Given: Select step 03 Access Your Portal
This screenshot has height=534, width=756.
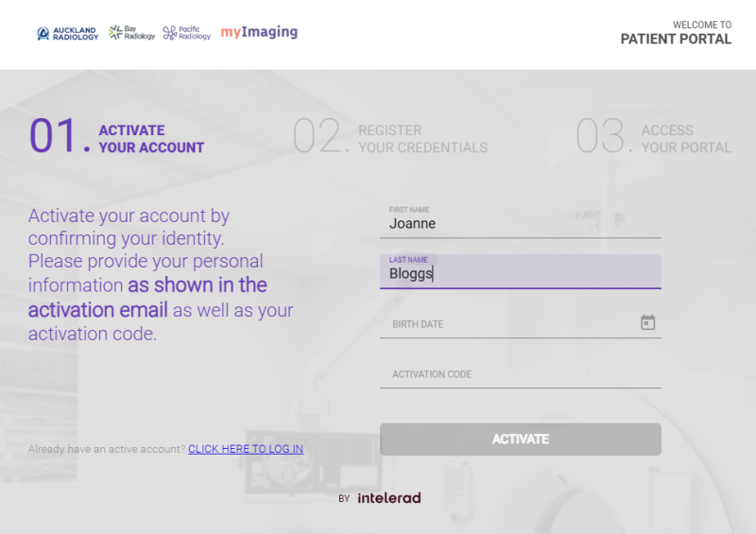Looking at the screenshot, I should (686, 139).
